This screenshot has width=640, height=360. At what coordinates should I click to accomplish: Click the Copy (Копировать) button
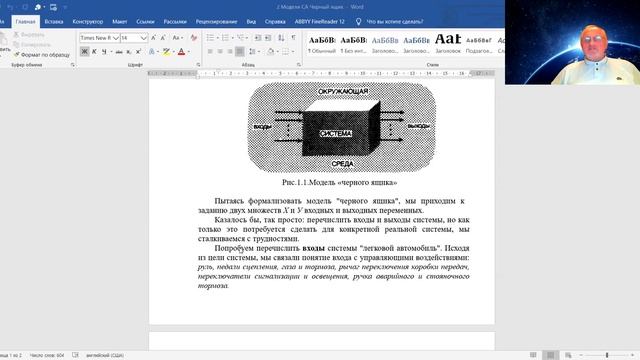(32, 44)
